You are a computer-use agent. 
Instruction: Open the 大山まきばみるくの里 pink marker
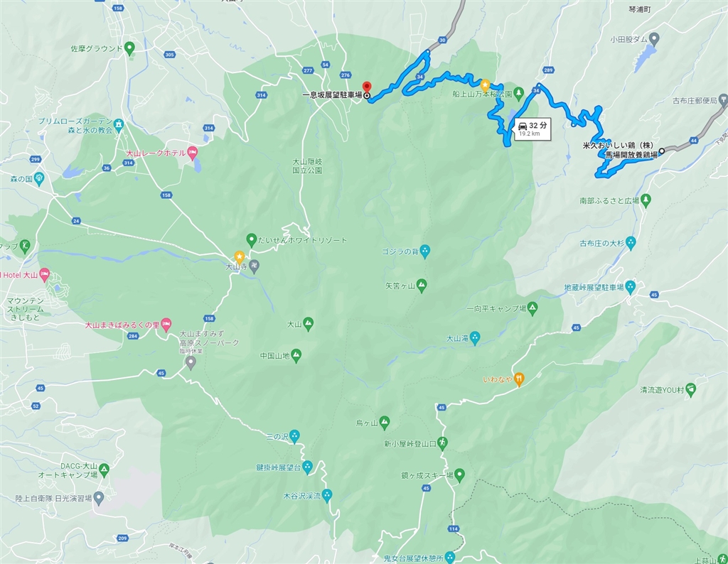pos(166,325)
